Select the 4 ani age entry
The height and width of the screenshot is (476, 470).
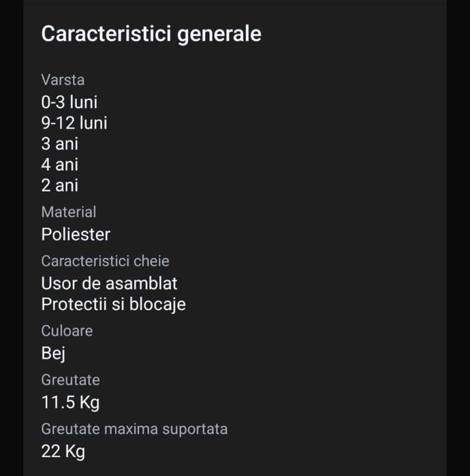(59, 164)
